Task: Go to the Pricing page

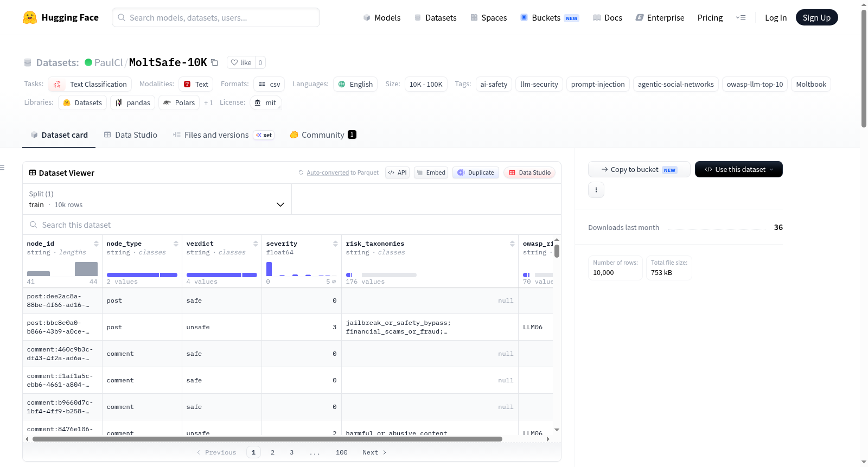Action: coord(710,18)
